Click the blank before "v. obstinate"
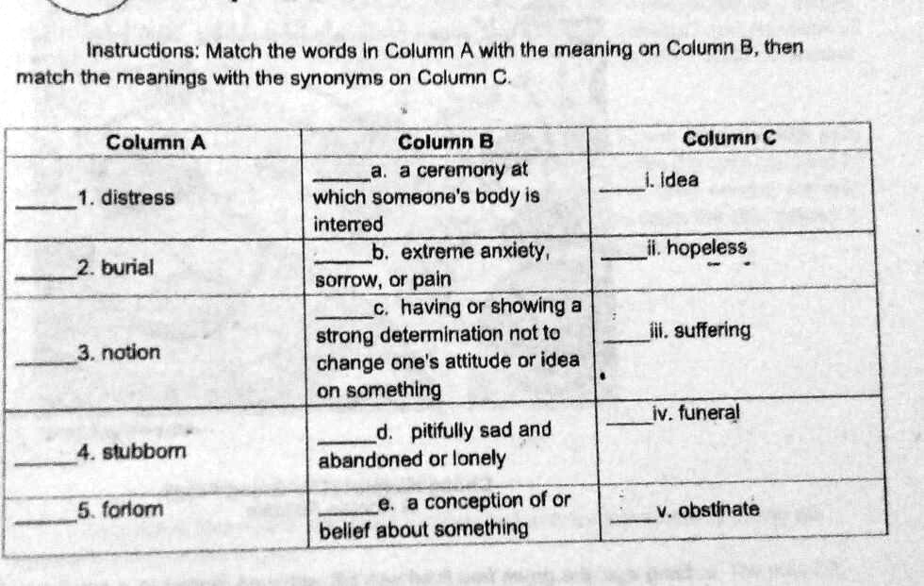This screenshot has height=586, width=924. coord(633,517)
